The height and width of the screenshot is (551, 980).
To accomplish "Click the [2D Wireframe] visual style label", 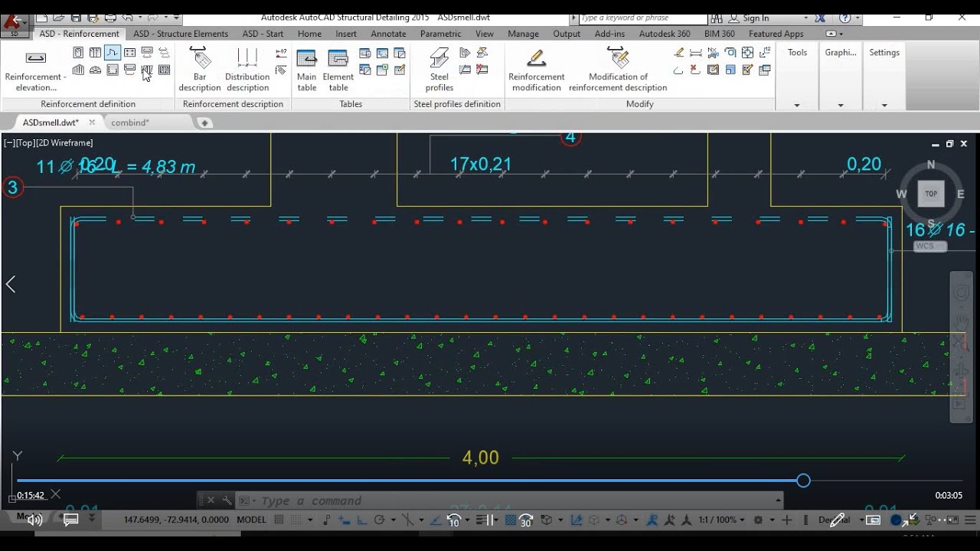I will point(66,143).
